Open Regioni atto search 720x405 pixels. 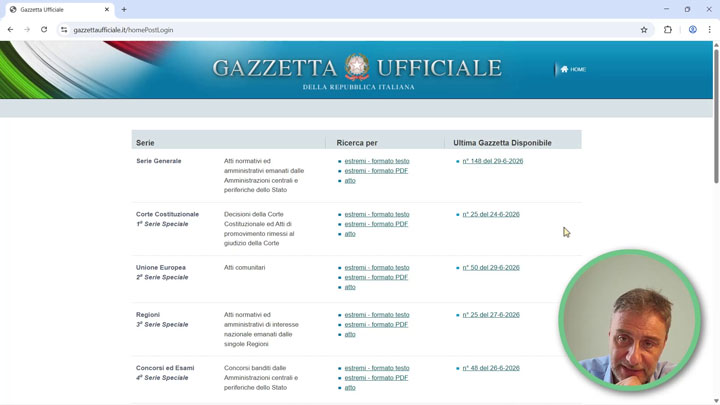[x=350, y=334]
